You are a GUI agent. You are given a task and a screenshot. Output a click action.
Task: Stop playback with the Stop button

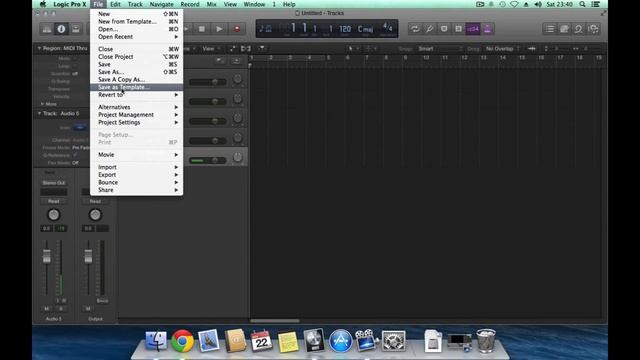point(202,29)
